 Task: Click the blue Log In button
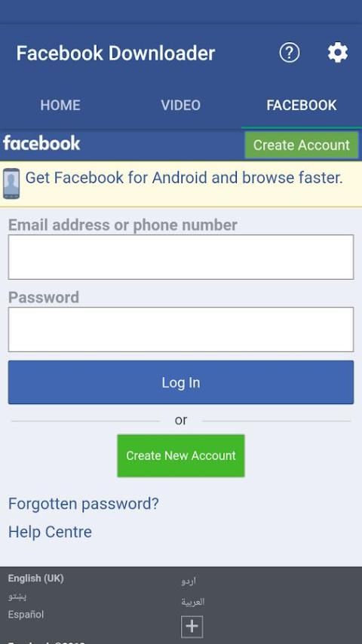click(x=181, y=382)
